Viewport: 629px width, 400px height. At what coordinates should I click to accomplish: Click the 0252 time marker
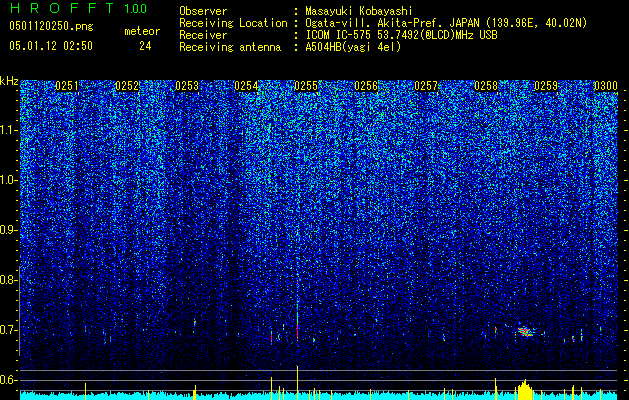click(127, 86)
